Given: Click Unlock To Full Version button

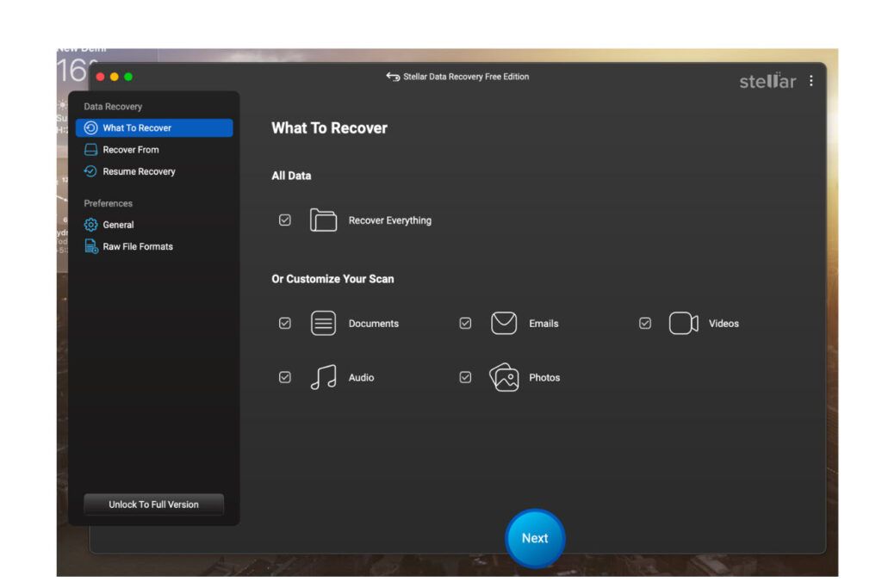Looking at the screenshot, I should click(153, 504).
